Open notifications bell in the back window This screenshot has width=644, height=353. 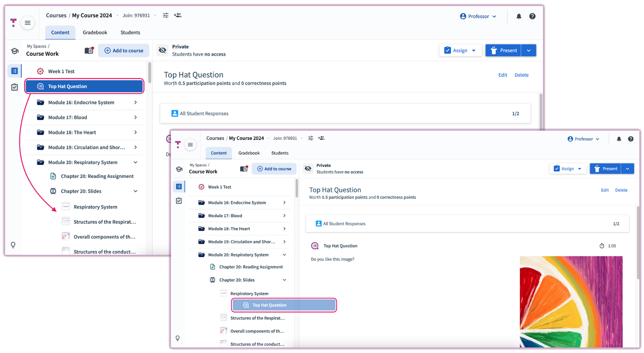tap(519, 16)
